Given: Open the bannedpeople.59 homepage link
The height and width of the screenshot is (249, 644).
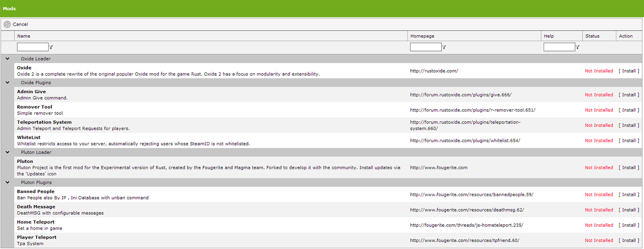Looking at the screenshot, I should click(472, 194).
